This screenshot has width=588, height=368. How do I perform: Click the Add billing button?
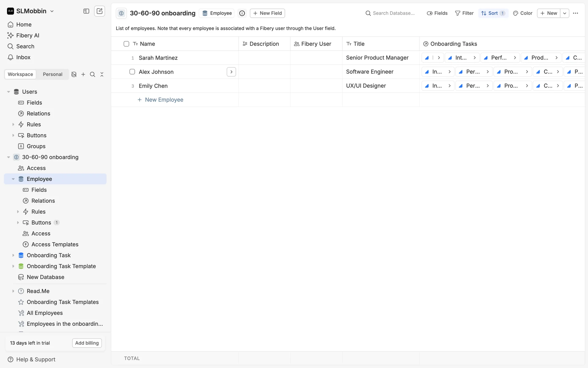87,343
